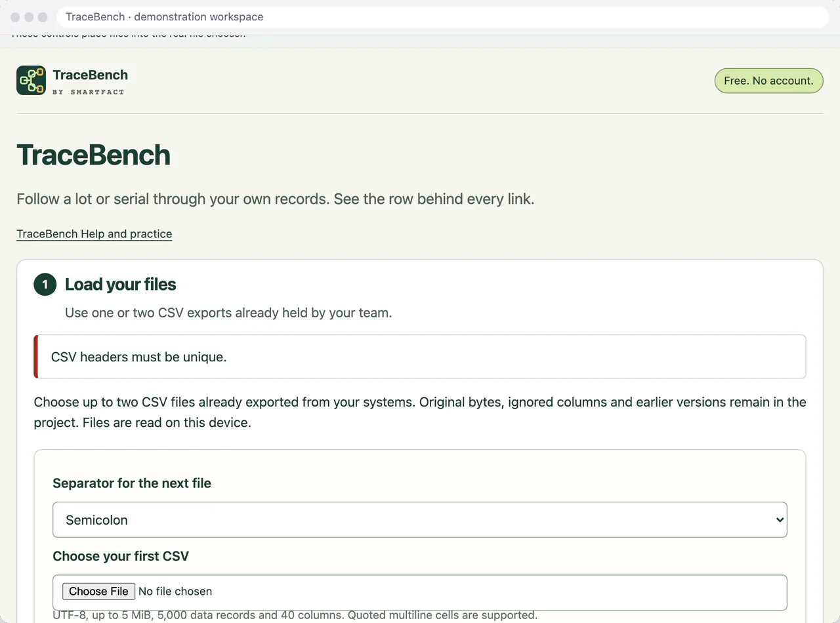Click the UTF-8 file limits hint text

pyautogui.click(x=295, y=615)
